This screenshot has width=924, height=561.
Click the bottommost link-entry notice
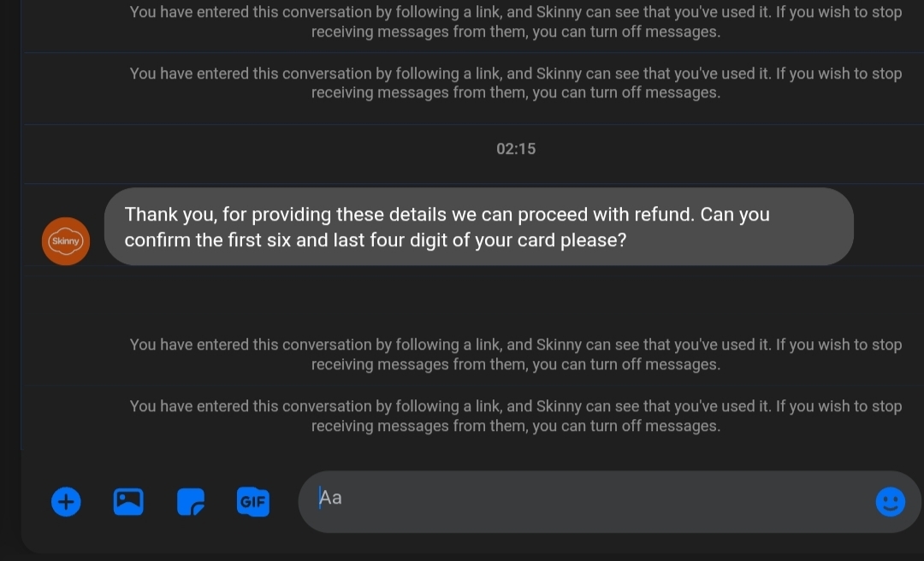click(x=516, y=416)
